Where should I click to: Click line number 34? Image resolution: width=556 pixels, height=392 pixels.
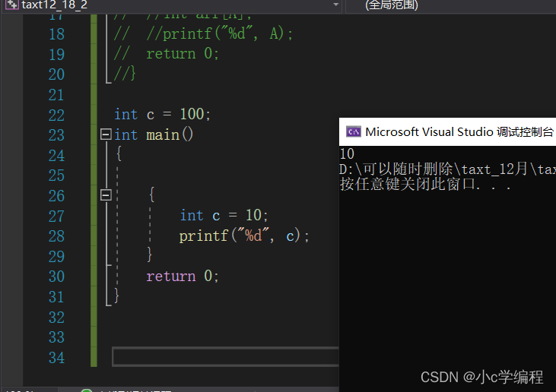56,358
